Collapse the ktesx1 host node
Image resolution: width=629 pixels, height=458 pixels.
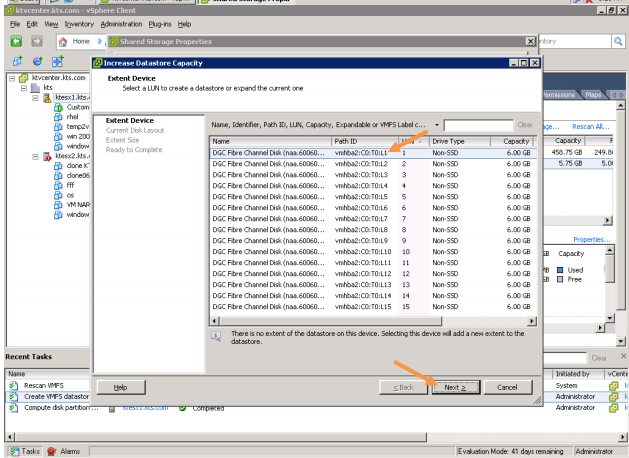click(36, 97)
